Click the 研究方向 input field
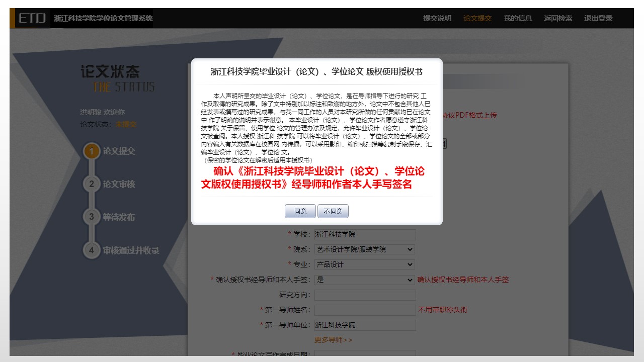This screenshot has width=644, height=362. pos(365,295)
